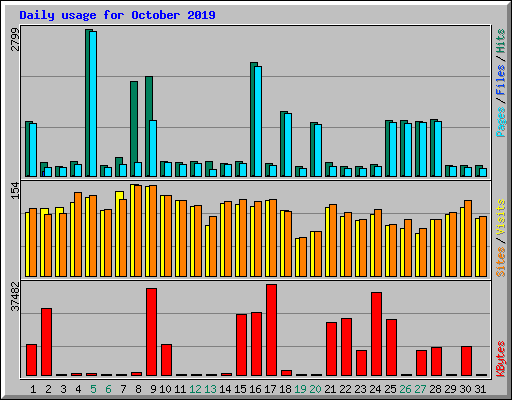Select the cyan files bar for day 16

pos(258,121)
